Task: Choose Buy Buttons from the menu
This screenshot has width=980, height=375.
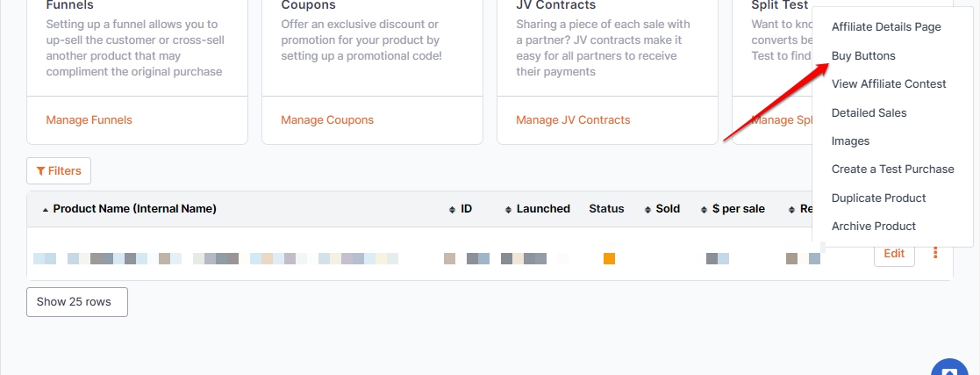Action: [x=863, y=55]
